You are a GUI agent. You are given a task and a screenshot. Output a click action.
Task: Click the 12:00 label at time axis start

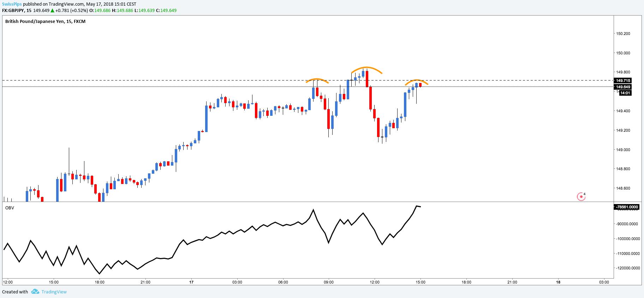(8, 282)
